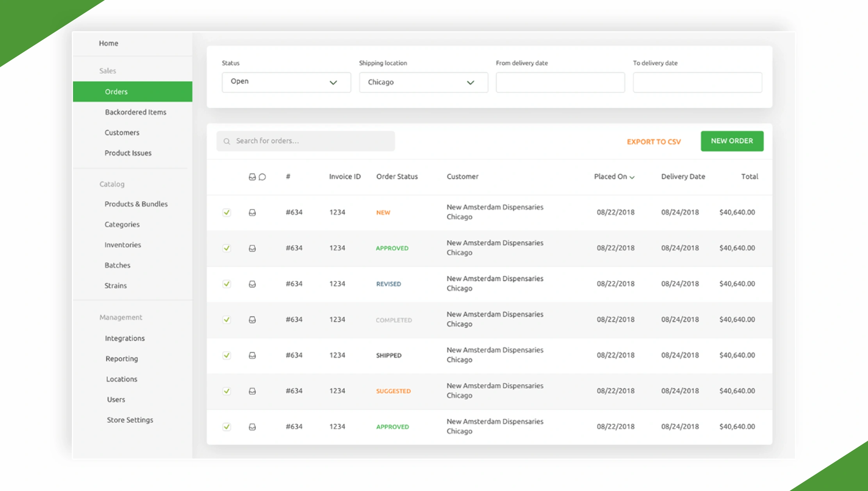The image size is (868, 491).
Task: Click the inbox icon in the SUGGESTED order row
Action: point(252,391)
